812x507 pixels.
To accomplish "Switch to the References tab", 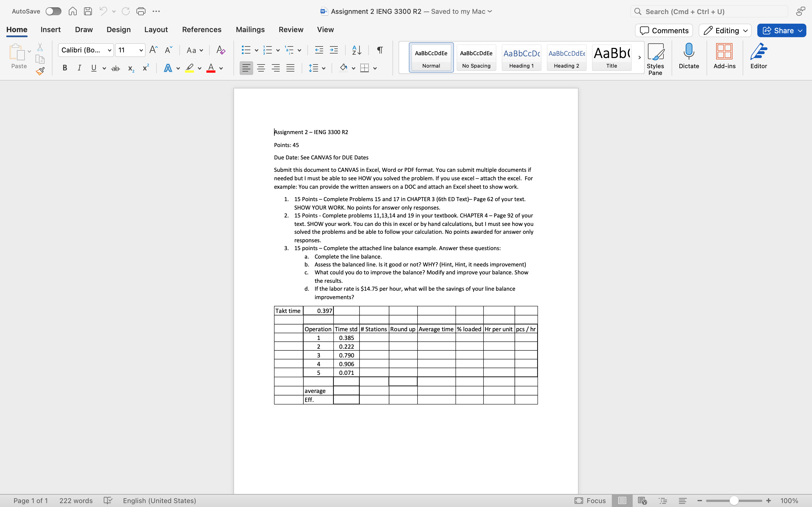I will (x=201, y=30).
